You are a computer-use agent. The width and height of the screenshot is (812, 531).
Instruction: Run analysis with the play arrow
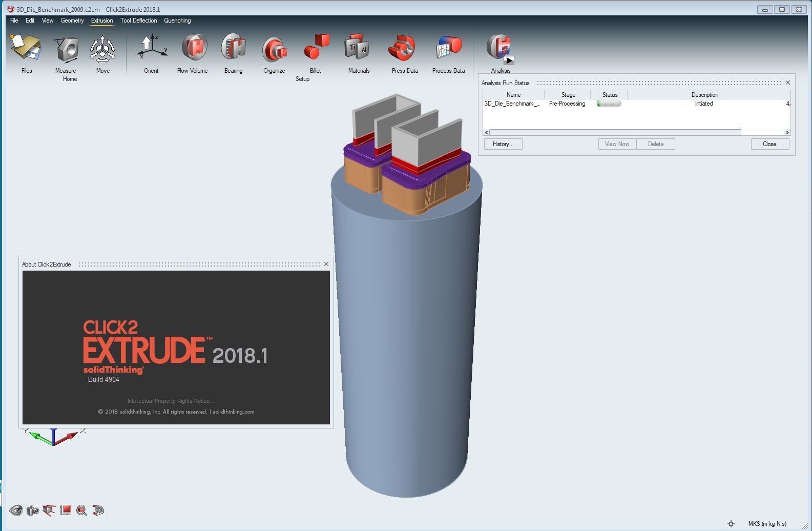(509, 60)
